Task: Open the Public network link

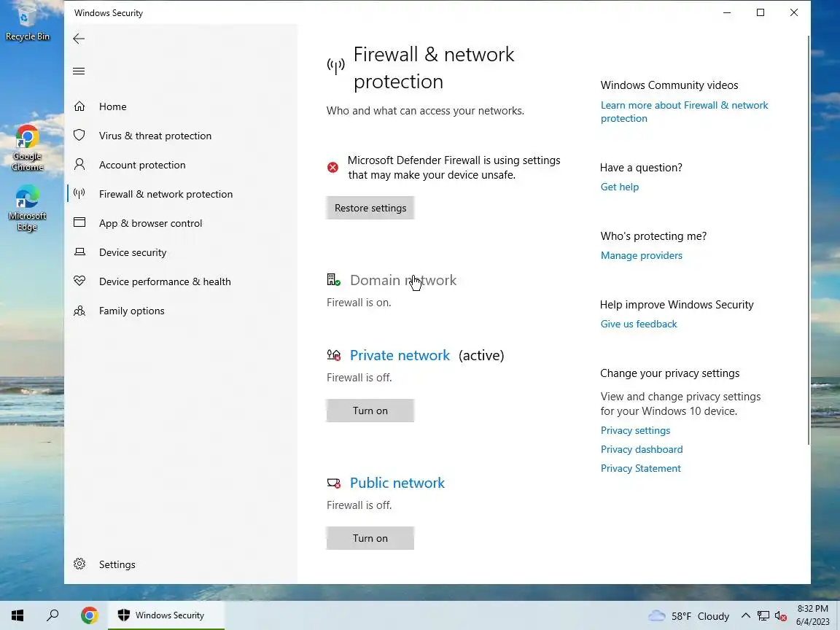Action: [x=397, y=483]
